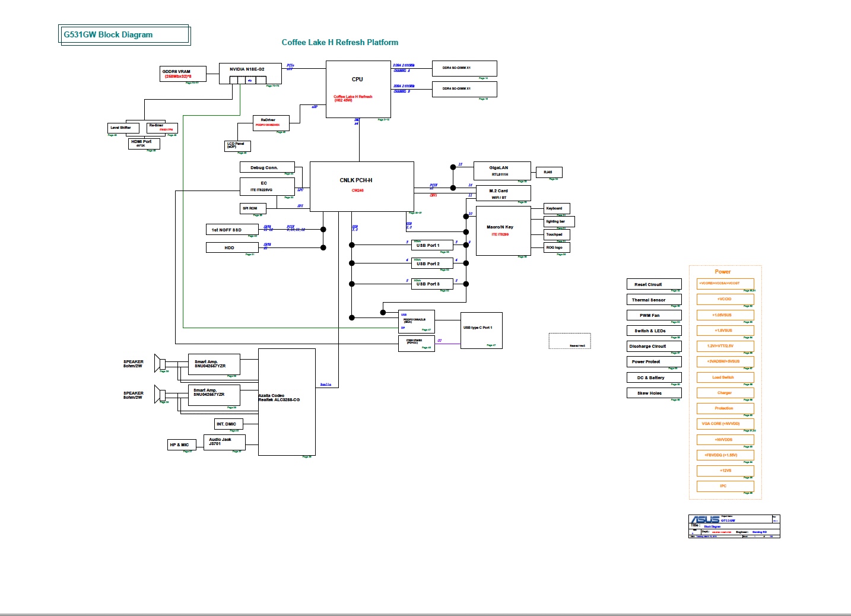851x616 pixels.
Task: Click the Protection power block
Action: [725, 408]
